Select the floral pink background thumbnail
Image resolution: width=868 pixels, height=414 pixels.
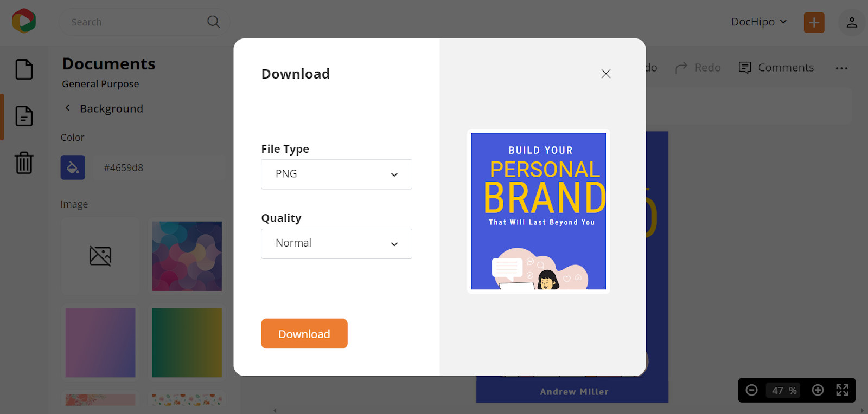100,400
